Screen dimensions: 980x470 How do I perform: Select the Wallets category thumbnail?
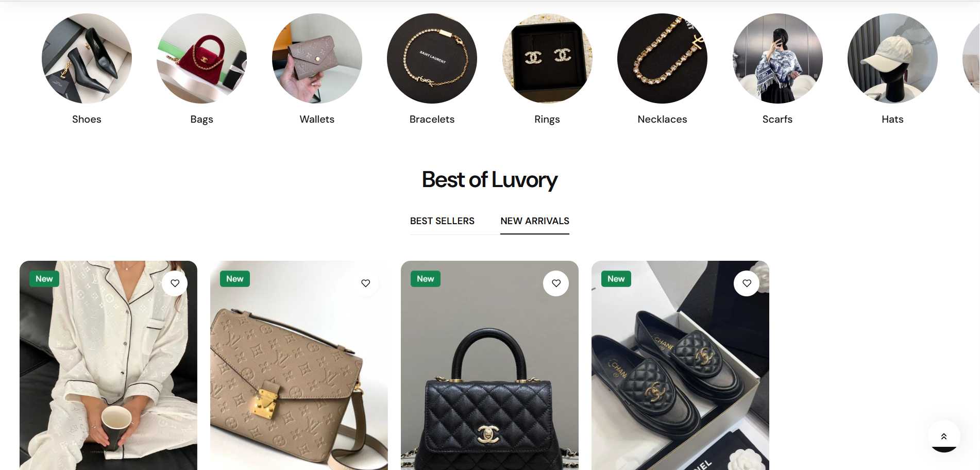coord(317,58)
